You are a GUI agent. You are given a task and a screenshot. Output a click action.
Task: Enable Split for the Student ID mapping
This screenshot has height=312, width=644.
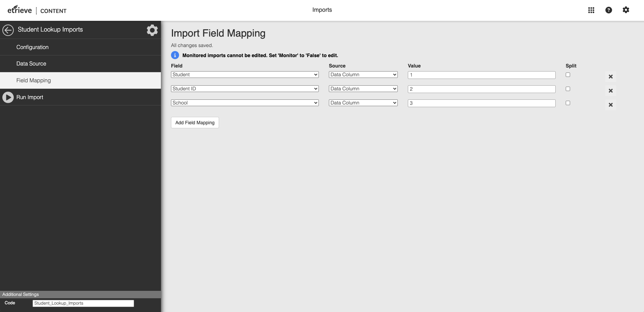pyautogui.click(x=568, y=89)
